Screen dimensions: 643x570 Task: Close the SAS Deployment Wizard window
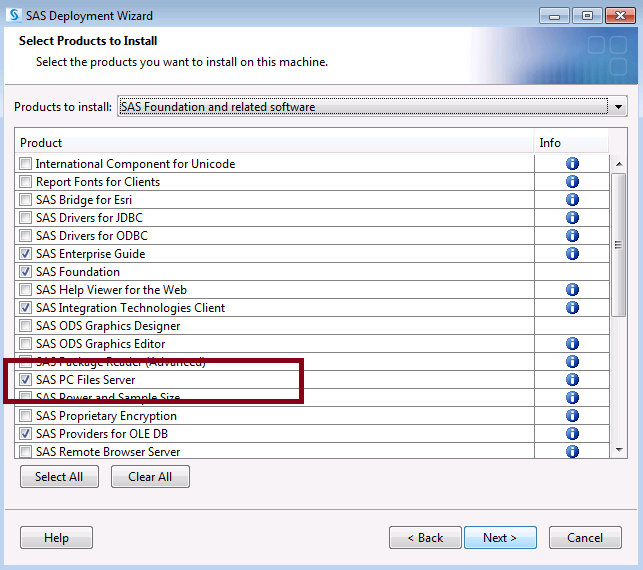pyautogui.click(x=620, y=16)
